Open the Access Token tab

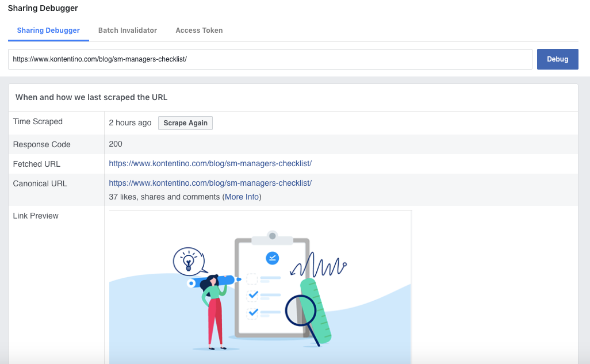tap(199, 30)
